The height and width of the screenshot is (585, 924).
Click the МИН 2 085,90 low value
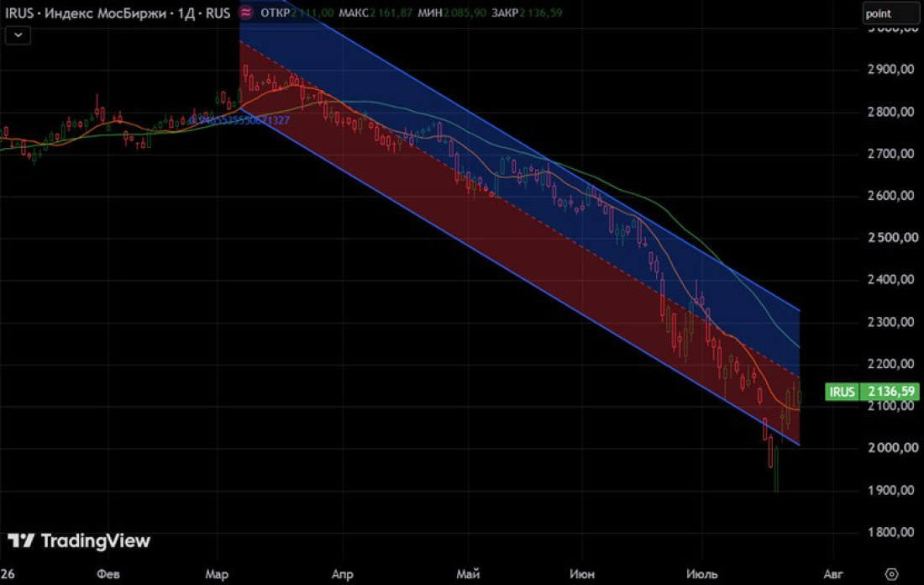(x=452, y=13)
